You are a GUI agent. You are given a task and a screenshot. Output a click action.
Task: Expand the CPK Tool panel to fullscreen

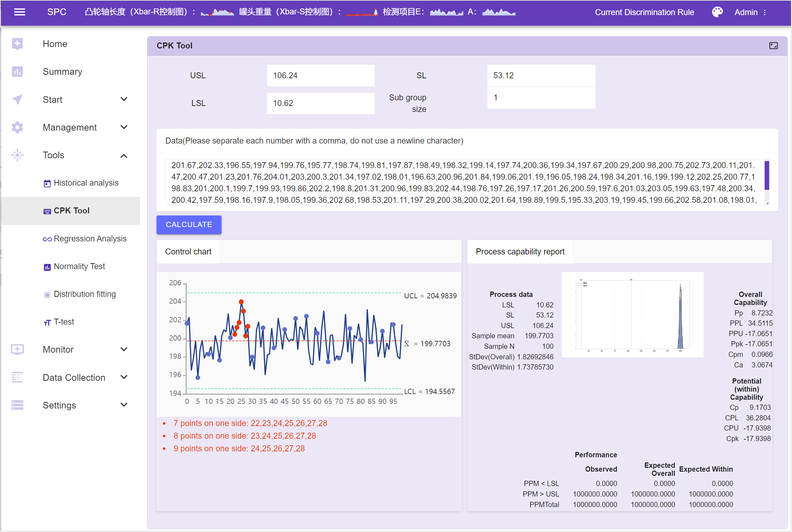(x=773, y=46)
